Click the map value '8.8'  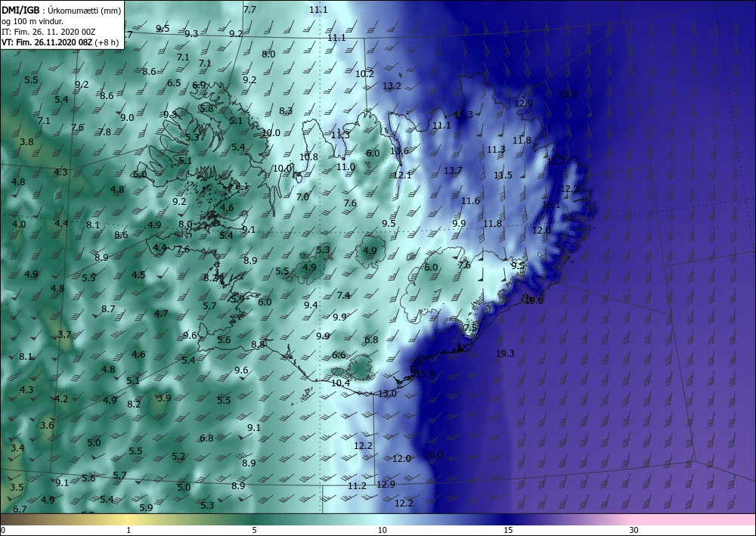[258, 345]
